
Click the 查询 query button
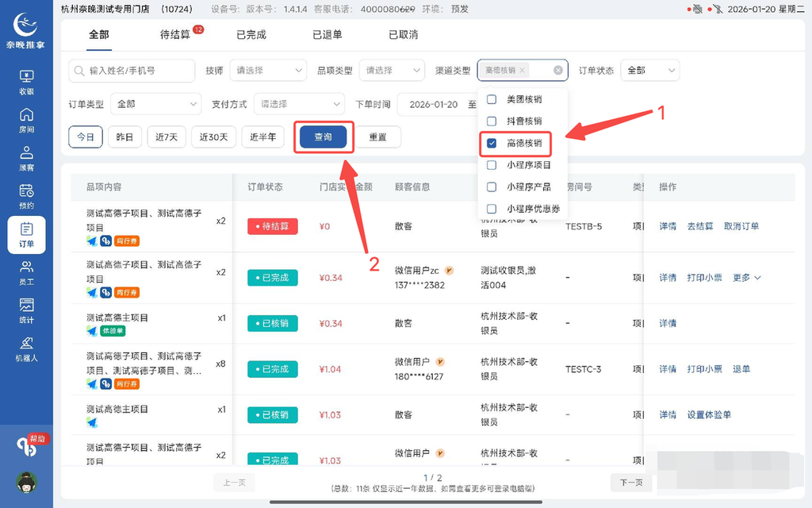[x=323, y=137]
